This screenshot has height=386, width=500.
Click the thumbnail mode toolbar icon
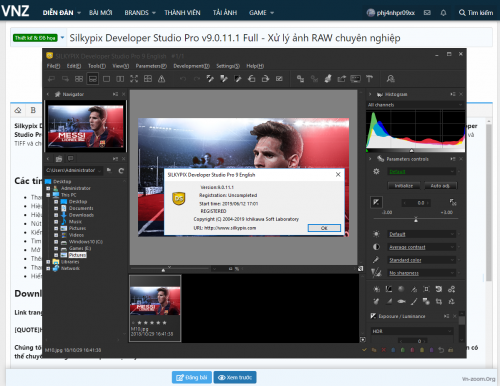79,79
